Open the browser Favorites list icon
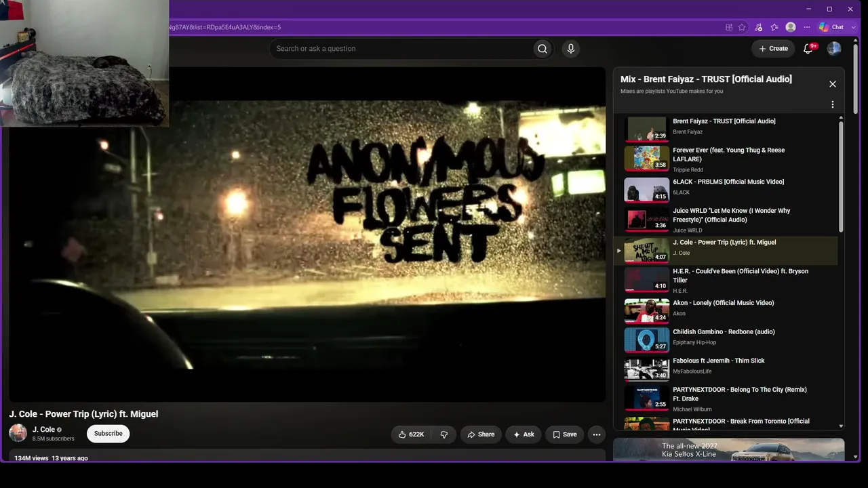Image resolution: width=868 pixels, height=488 pixels. (774, 27)
